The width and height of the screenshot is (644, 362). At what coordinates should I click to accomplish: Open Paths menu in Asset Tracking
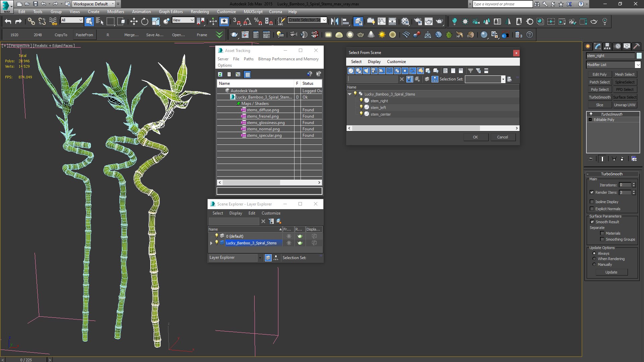[x=249, y=59]
